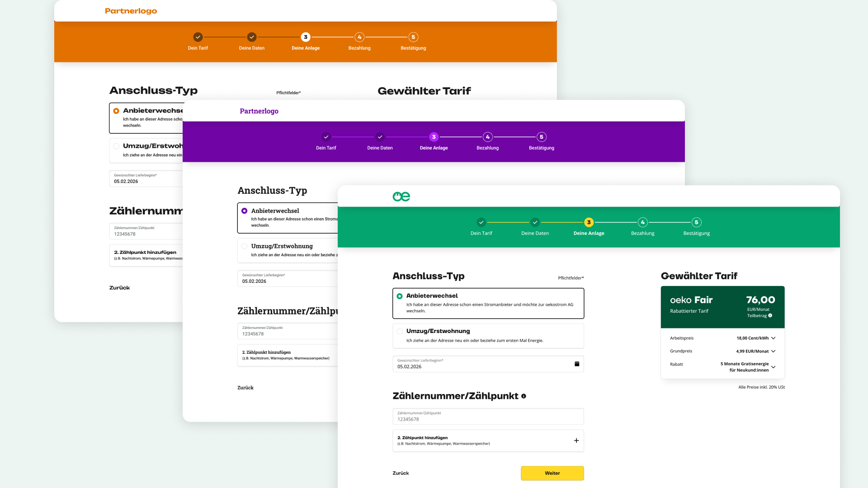The height and width of the screenshot is (488, 868).
Task: Click completed Dein Tarif checkmark in green header
Action: tap(481, 222)
